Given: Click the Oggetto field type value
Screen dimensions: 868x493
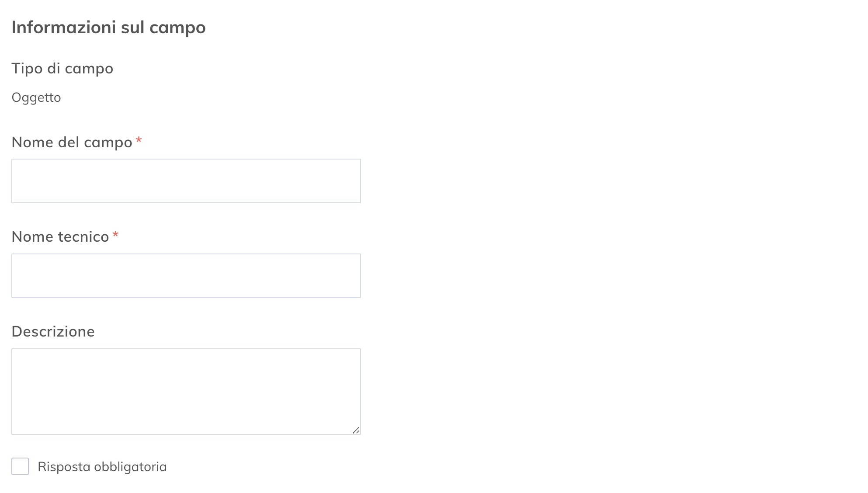Looking at the screenshot, I should pos(36,97).
